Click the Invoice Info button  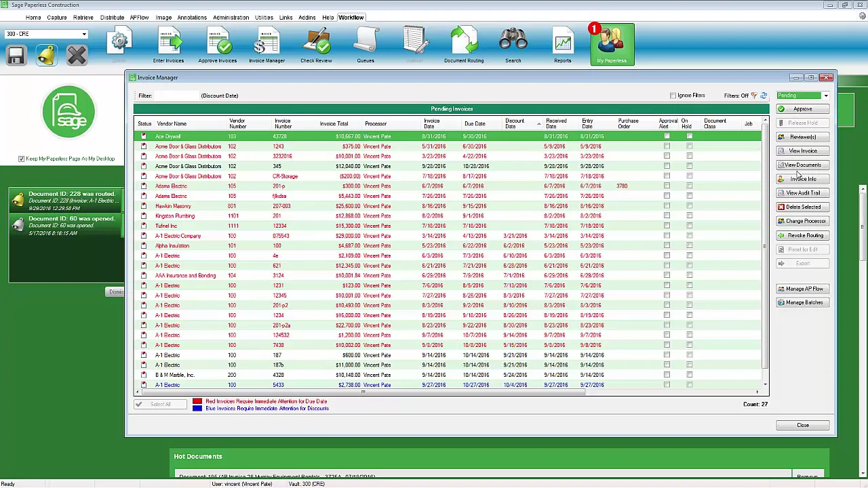[803, 179]
